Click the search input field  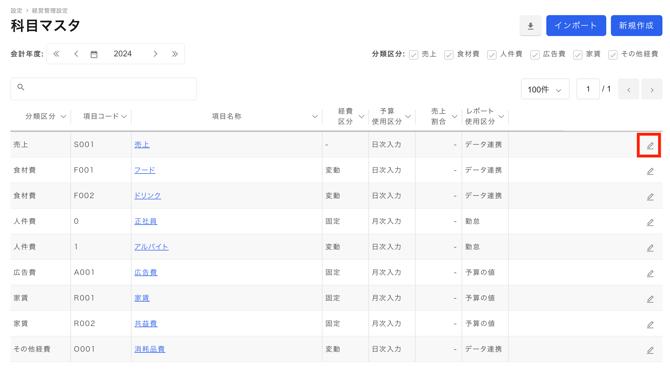pyautogui.click(x=103, y=89)
